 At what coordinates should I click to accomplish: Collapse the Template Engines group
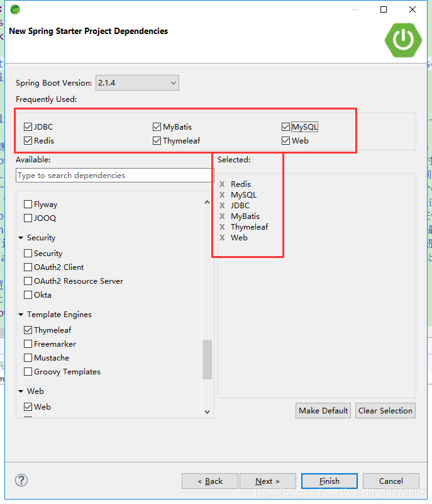pyautogui.click(x=21, y=315)
